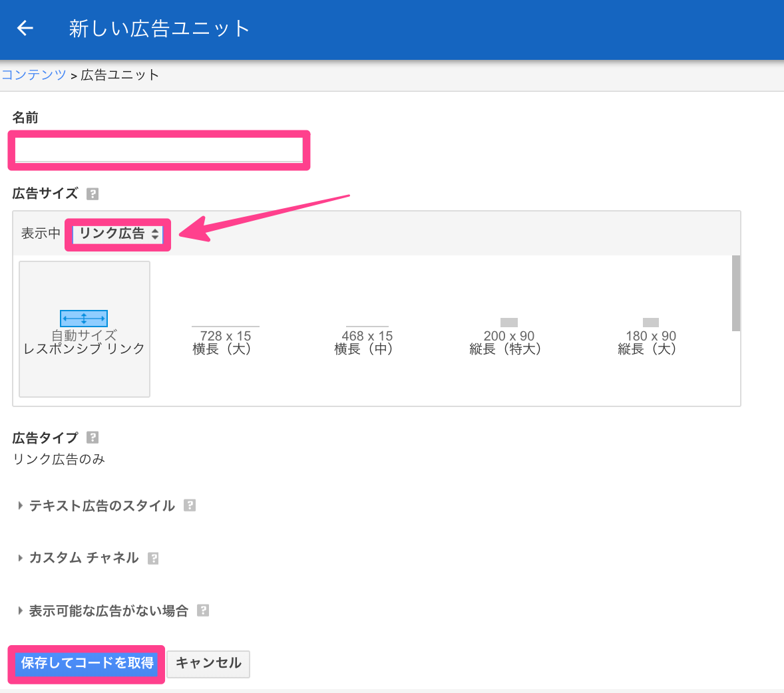Focus the 名前 name input field
Image resolution: width=784 pixels, height=693 pixels.
[x=159, y=150]
